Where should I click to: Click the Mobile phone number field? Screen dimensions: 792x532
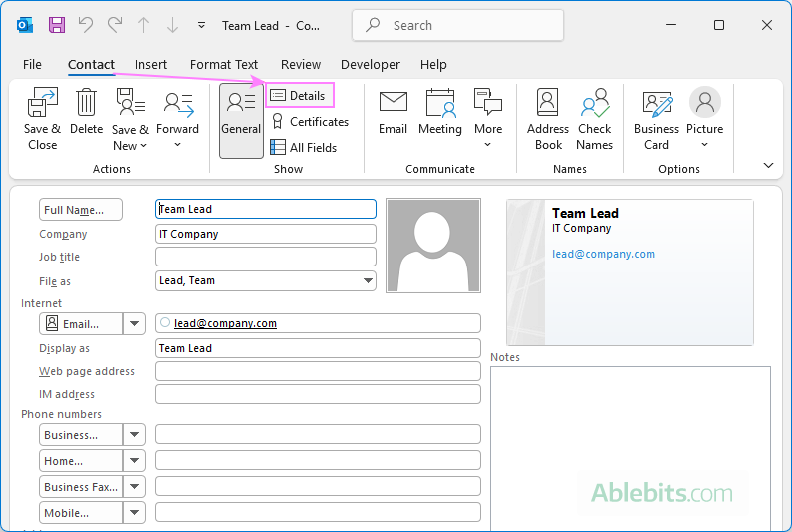pyautogui.click(x=318, y=512)
